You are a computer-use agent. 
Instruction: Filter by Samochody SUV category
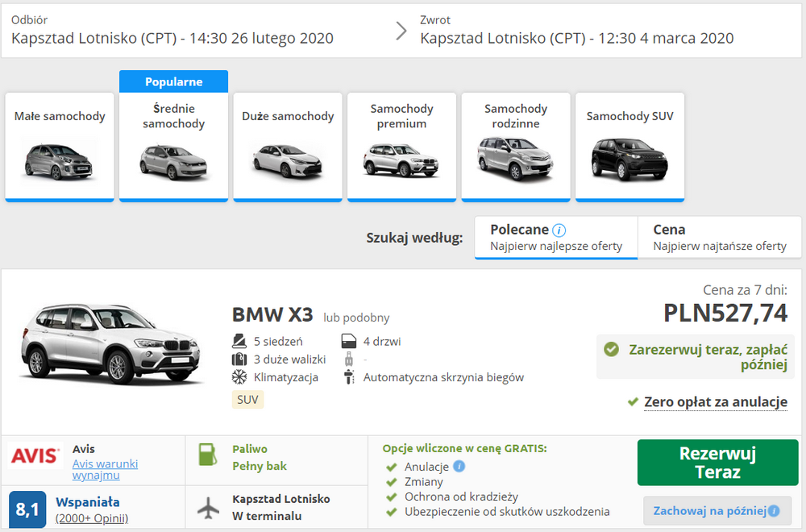click(x=630, y=147)
